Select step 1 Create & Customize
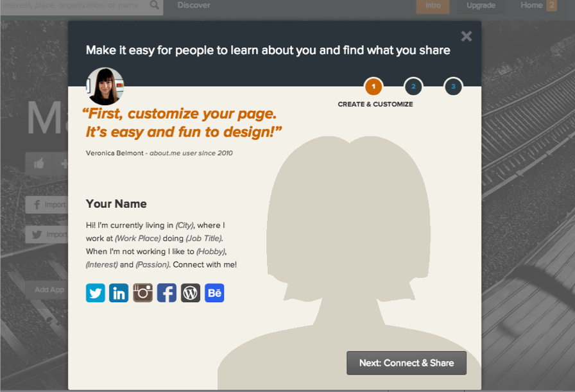 point(373,87)
